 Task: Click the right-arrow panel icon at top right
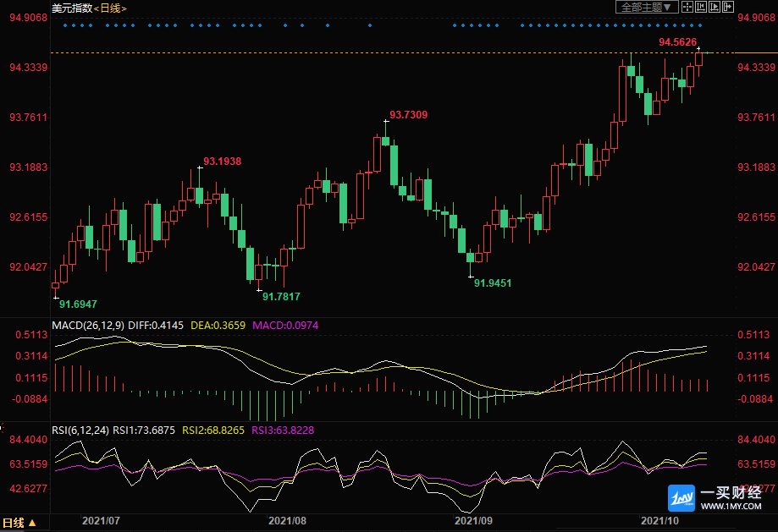coord(727,7)
